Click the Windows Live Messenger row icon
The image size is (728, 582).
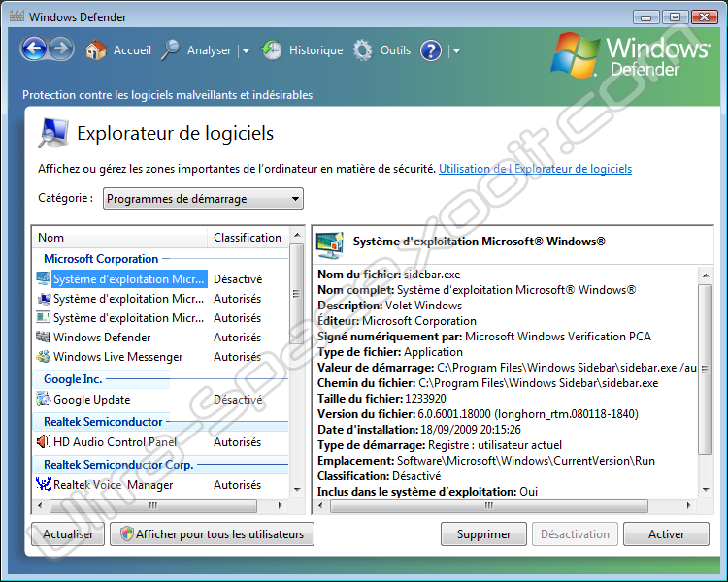[43, 356]
